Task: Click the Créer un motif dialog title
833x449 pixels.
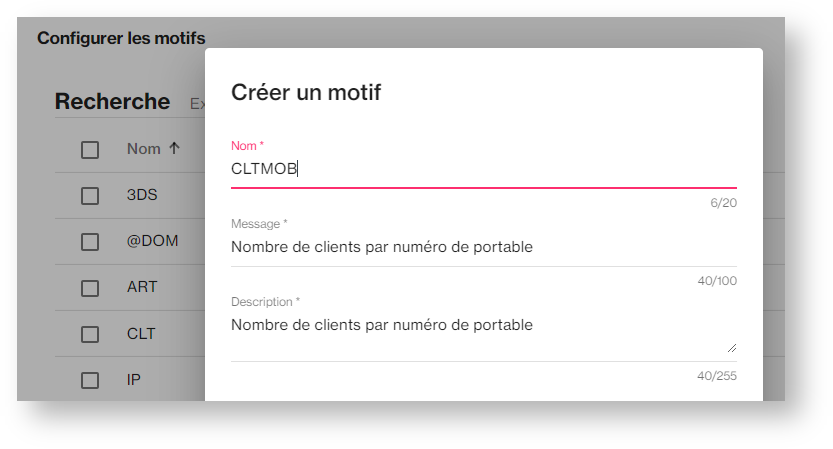Action: coord(306,93)
